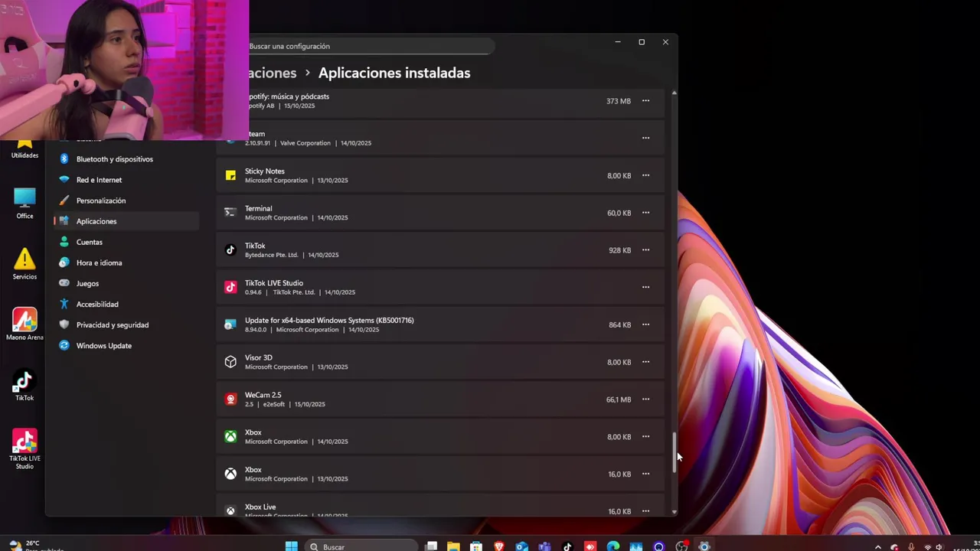This screenshot has height=551, width=980.
Task: Open Privacidad y seguridad settings
Action: pyautogui.click(x=126, y=324)
